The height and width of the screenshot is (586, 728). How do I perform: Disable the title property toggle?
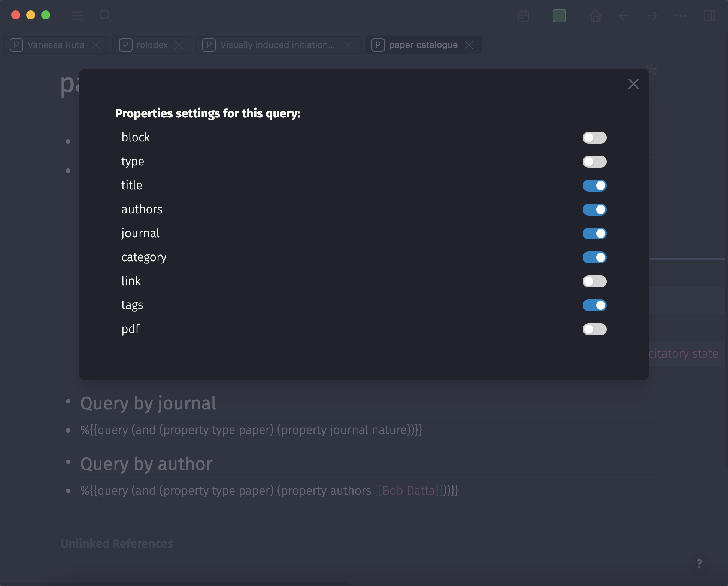(x=594, y=186)
